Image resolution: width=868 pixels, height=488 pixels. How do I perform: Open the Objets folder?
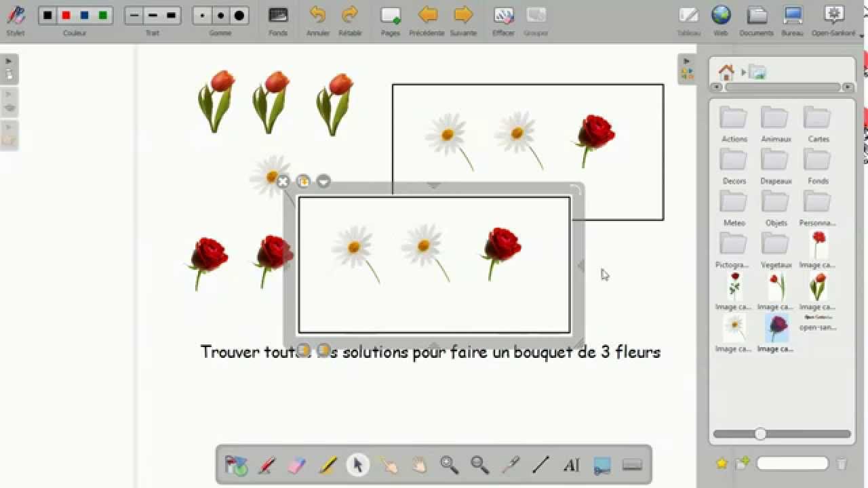click(776, 209)
